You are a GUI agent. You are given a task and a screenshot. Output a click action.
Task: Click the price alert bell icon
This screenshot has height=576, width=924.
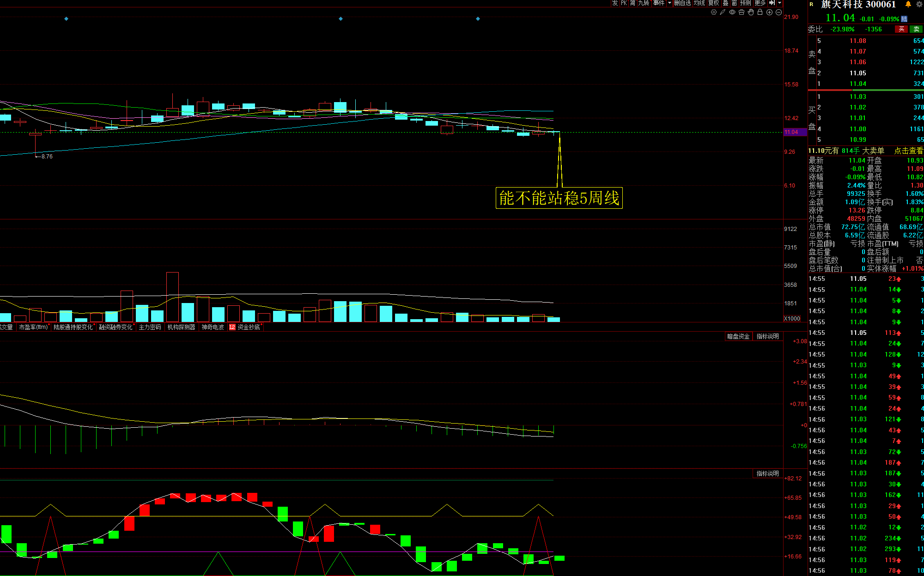tap(908, 4)
